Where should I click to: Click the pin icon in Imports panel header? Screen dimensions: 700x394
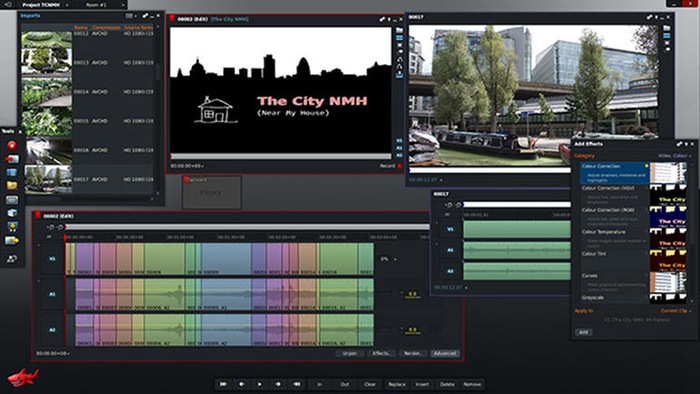pos(145,16)
